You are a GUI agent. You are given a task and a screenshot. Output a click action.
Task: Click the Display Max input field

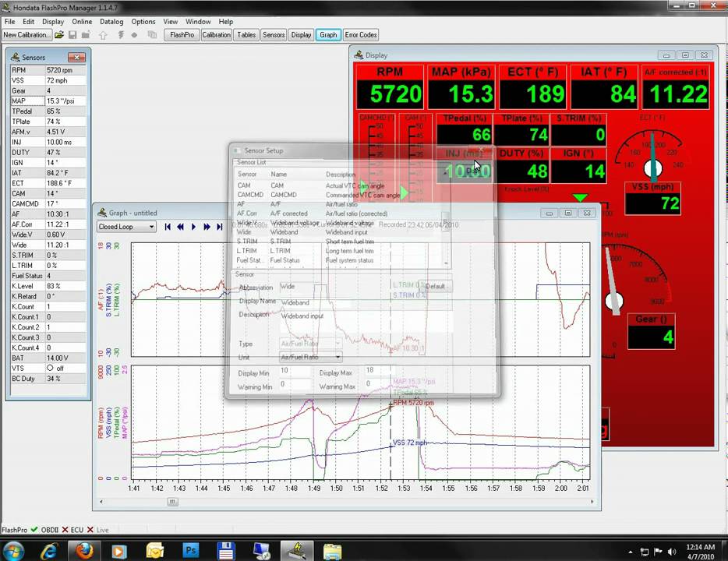pyautogui.click(x=380, y=371)
